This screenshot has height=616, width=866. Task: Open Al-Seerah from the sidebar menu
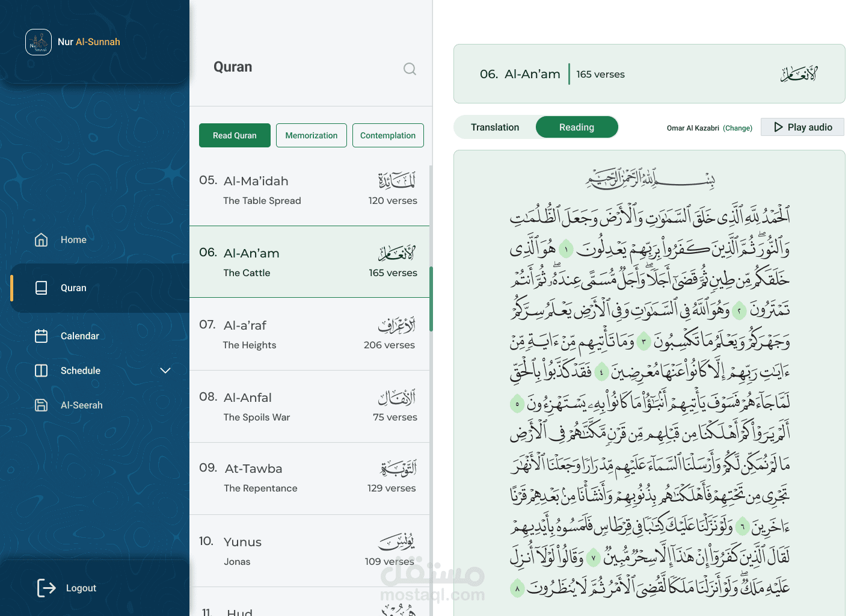tap(82, 405)
